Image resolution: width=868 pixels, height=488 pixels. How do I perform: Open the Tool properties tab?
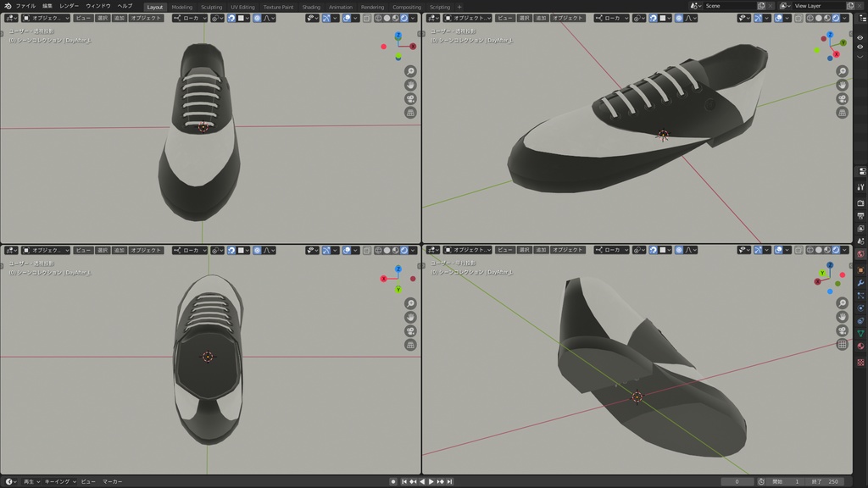(861, 187)
